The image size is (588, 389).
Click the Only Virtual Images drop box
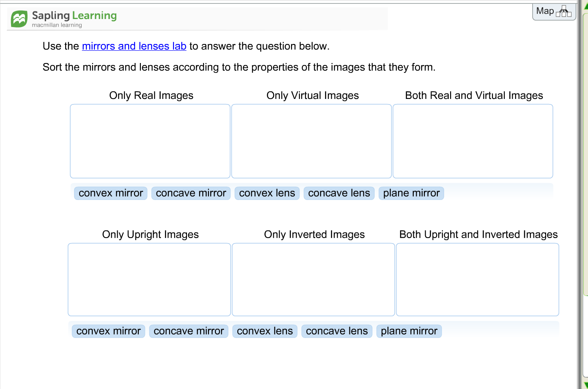point(312,141)
